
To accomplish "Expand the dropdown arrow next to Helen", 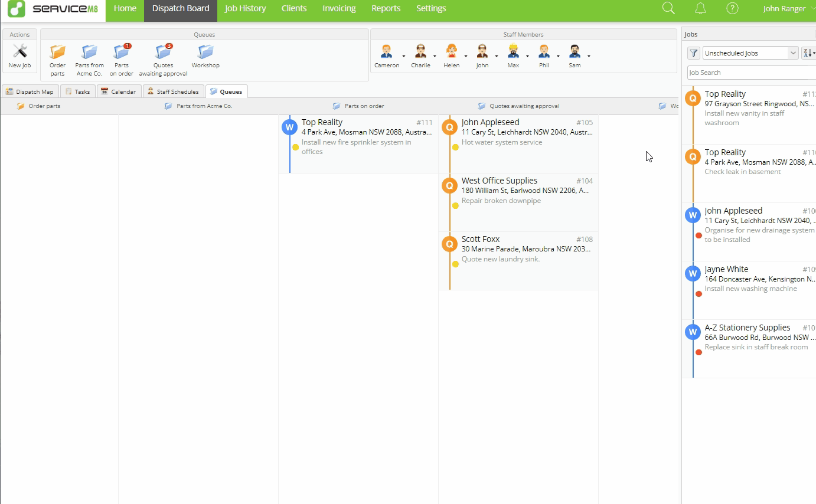I will pos(466,57).
